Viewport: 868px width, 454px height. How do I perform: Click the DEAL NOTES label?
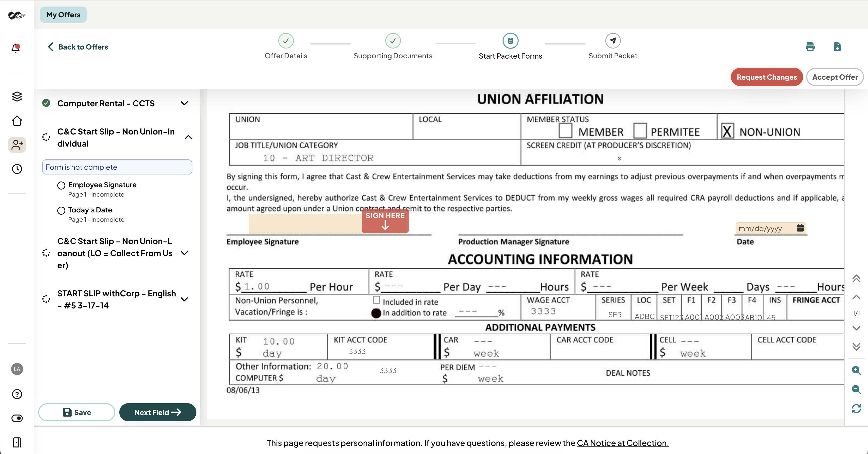628,373
